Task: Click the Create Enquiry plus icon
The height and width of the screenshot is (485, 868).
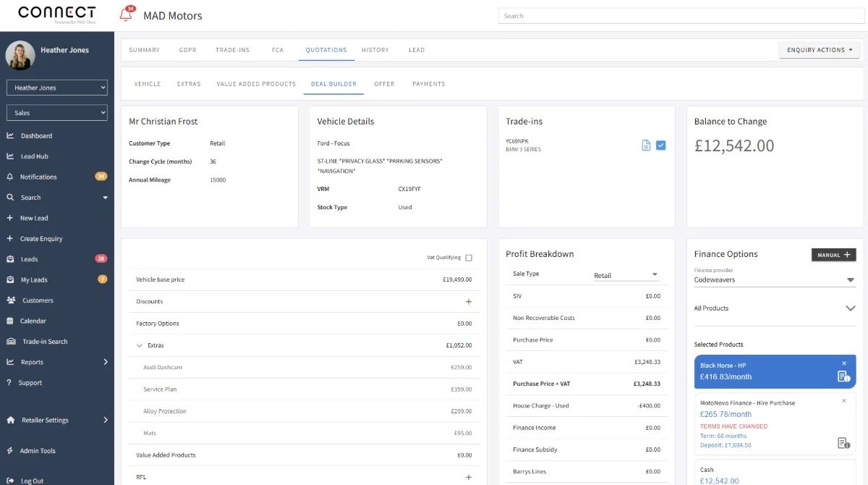Action: coord(10,239)
